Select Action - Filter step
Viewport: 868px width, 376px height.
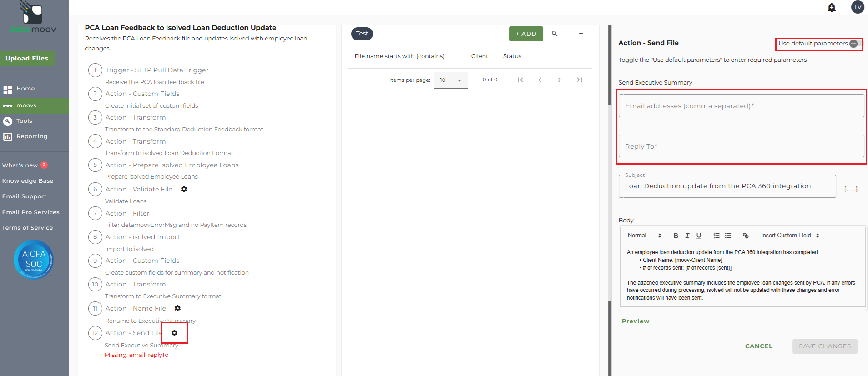(x=127, y=213)
